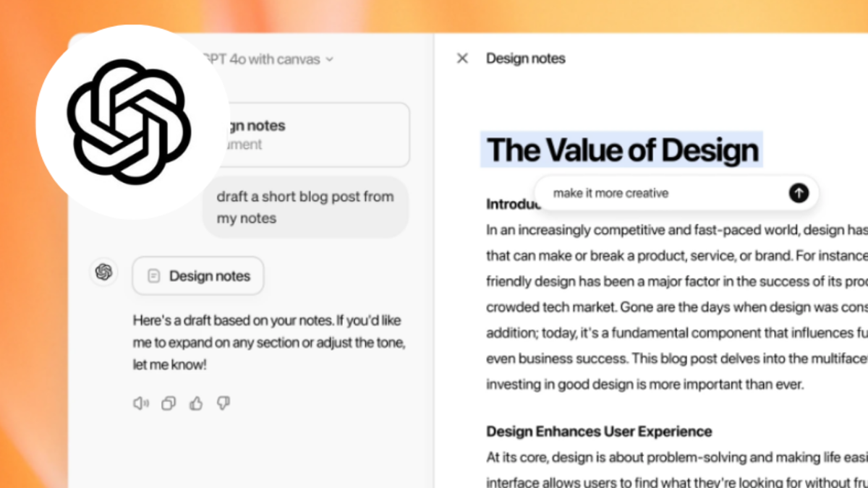Give the response a thumbs down
Image resolution: width=868 pixels, height=488 pixels.
[x=224, y=403]
